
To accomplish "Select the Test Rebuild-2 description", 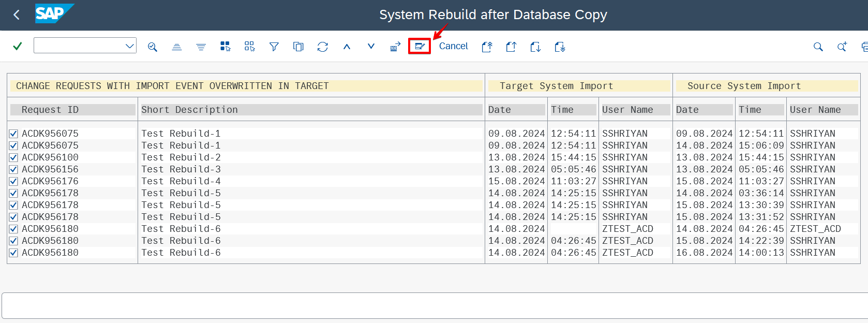I will click(x=181, y=157).
